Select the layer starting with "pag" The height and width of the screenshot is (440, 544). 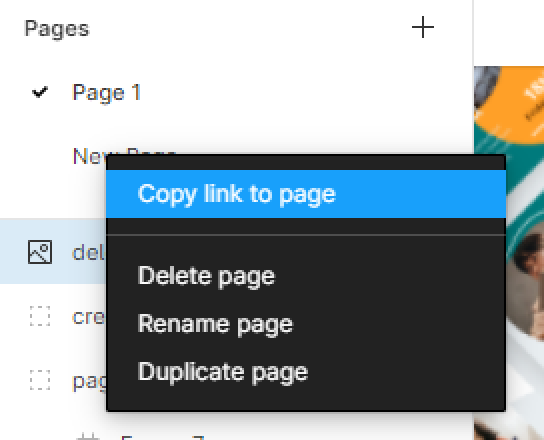(89, 382)
